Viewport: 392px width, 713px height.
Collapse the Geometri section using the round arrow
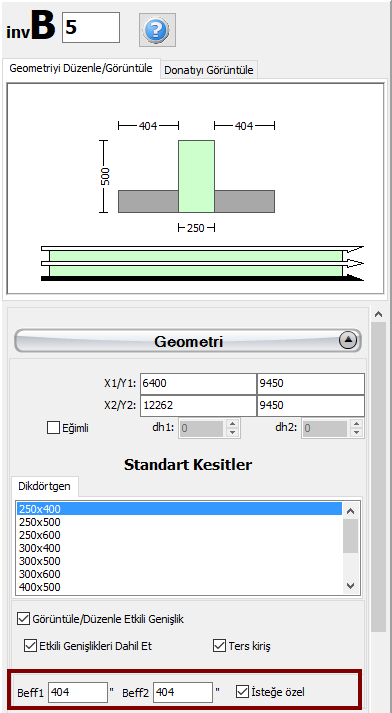click(348, 341)
